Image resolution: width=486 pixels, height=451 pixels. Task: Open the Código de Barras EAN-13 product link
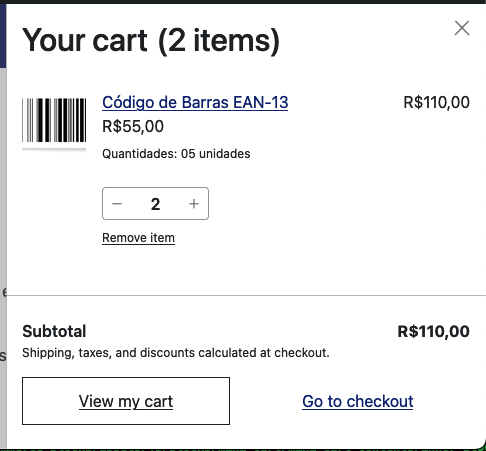(x=195, y=102)
